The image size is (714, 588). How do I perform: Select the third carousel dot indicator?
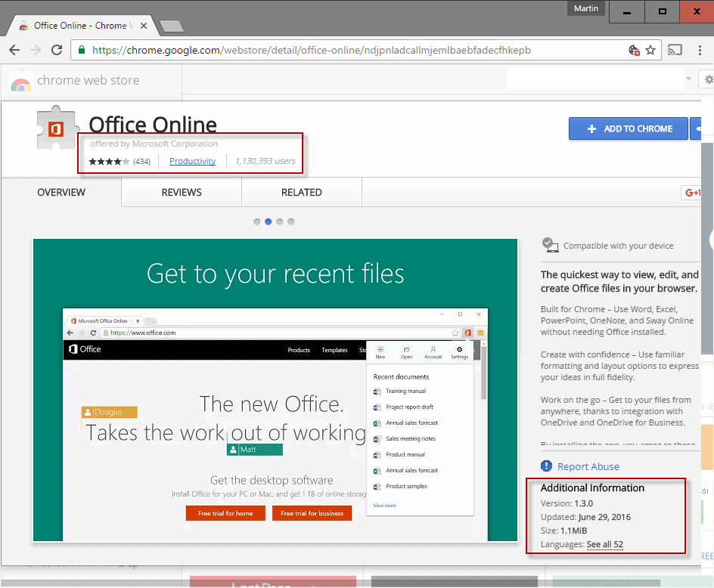point(279,221)
